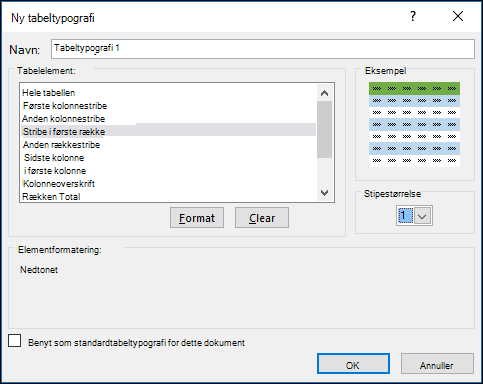Cancel with the Annuller button
483x384 pixels.
click(437, 364)
